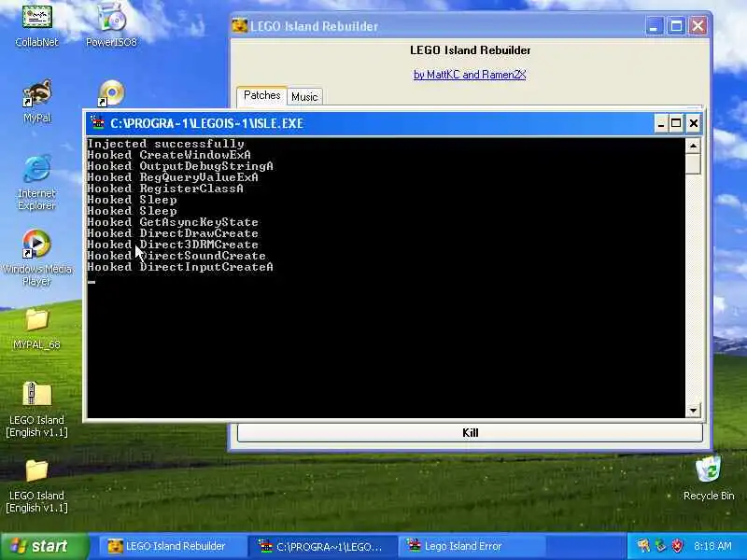Viewport: 747px width, 560px height.
Task: Switch to C:\PROGRA~1\LEGO... taskbar button
Action: (322, 546)
